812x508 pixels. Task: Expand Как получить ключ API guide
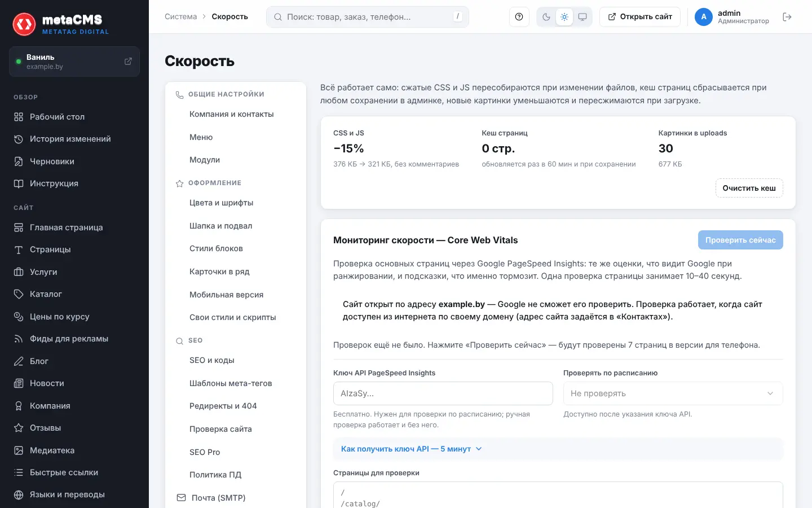click(x=412, y=449)
